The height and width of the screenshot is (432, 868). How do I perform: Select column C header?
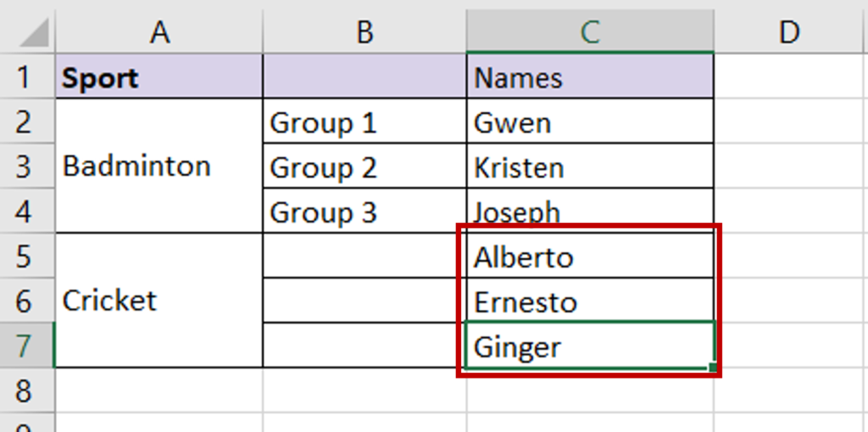point(590,32)
